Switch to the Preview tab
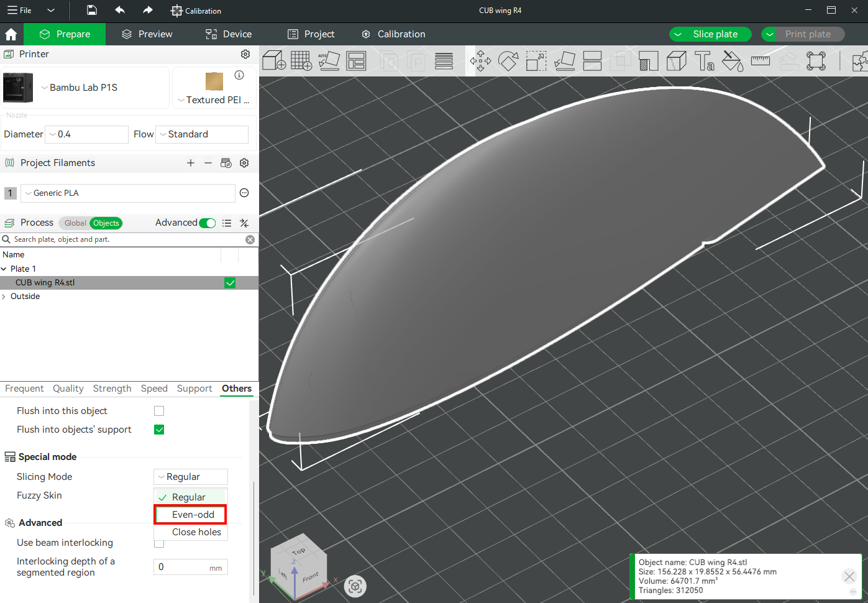 coord(147,34)
